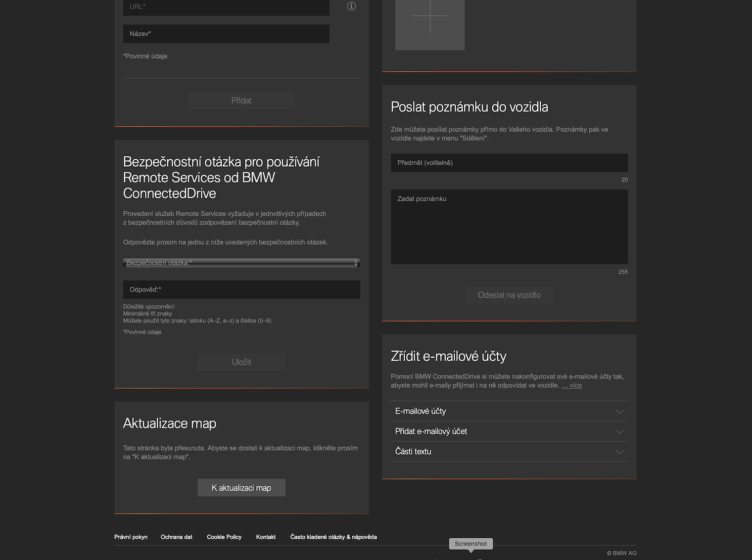This screenshot has width=752, height=560.
Task: Expand the Přidat e-mailový účet section
Action: pyautogui.click(x=509, y=431)
